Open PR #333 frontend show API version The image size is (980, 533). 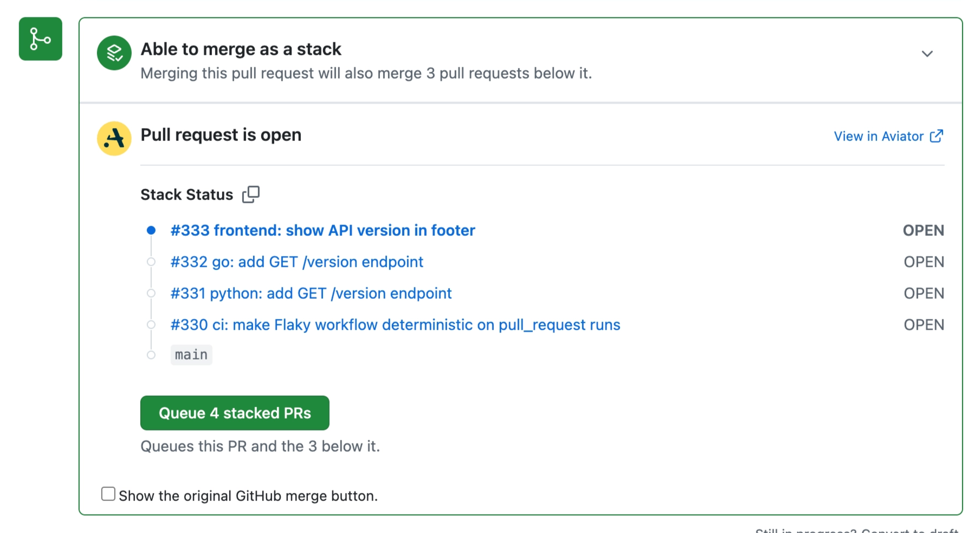[323, 230]
